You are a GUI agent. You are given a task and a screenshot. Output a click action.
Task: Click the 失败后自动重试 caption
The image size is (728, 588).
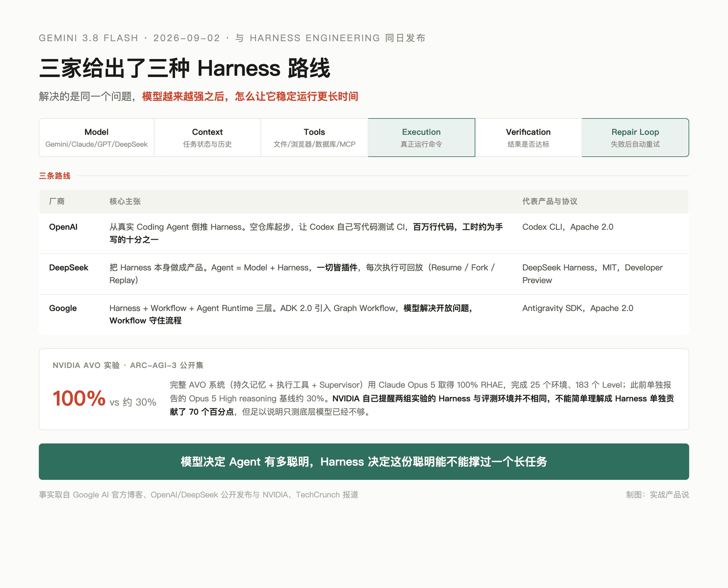pos(635,144)
